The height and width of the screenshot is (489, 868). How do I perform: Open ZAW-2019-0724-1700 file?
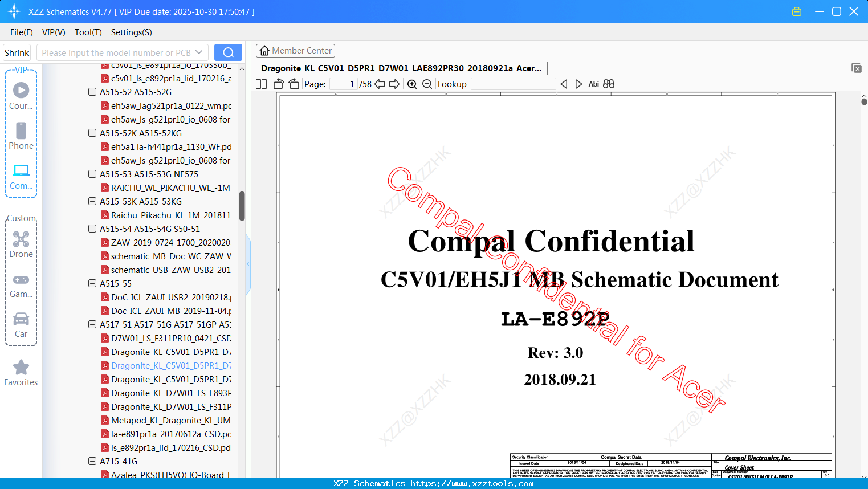pyautogui.click(x=171, y=242)
